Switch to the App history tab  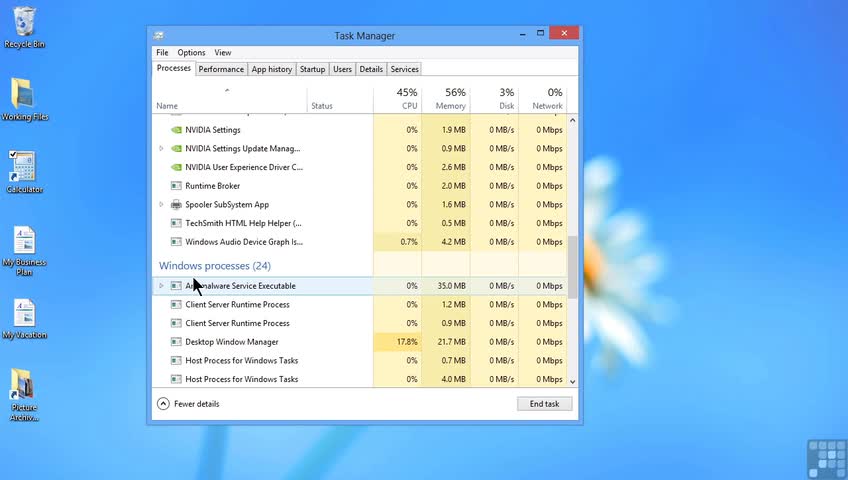click(272, 69)
